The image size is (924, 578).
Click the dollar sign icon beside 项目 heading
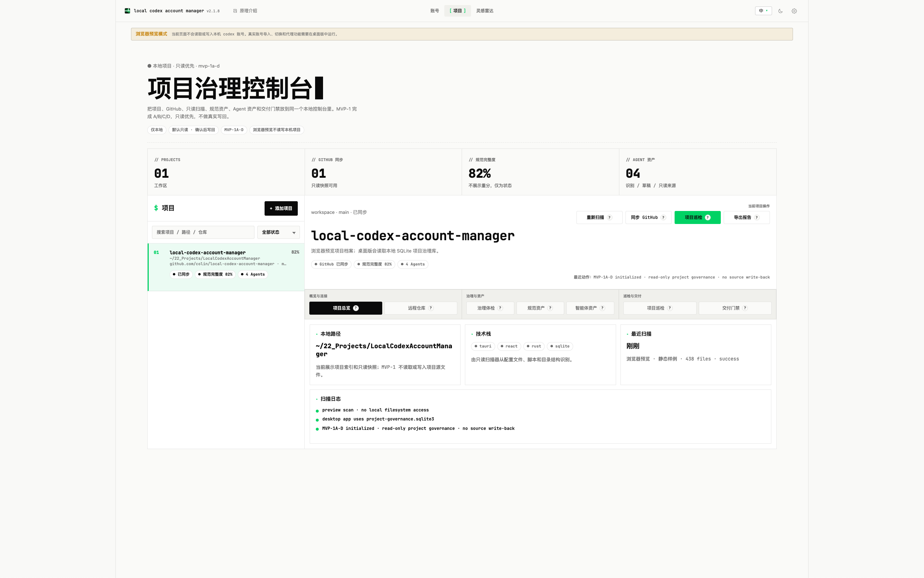[x=156, y=208]
